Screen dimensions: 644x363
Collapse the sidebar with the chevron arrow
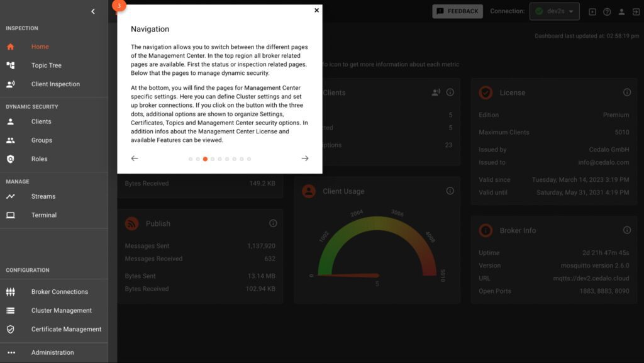(93, 11)
